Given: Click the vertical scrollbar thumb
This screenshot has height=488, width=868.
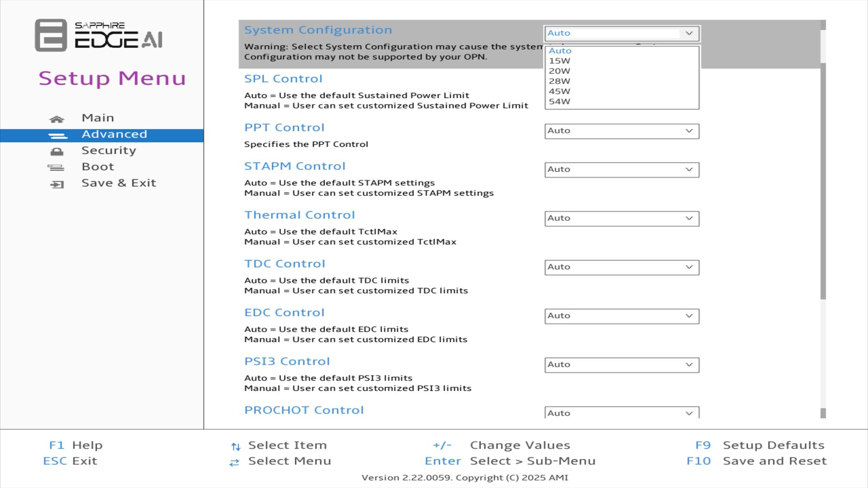Looking at the screenshot, I should (x=823, y=181).
